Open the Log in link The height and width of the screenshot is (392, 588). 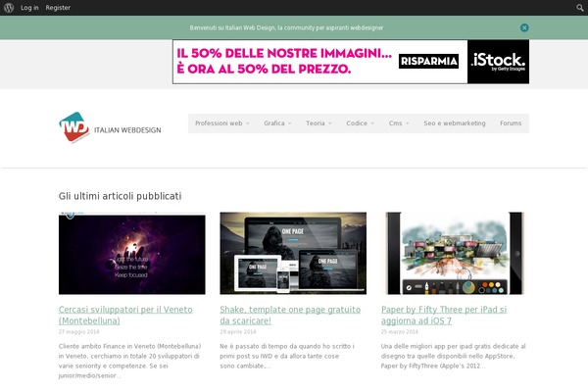coord(29,8)
